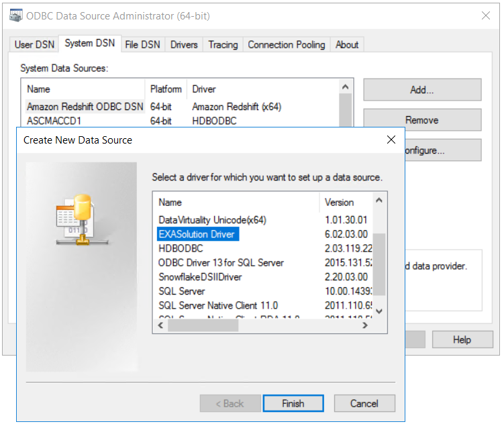The height and width of the screenshot is (424, 504).
Task: Click the greyed-out Back button
Action: [230, 403]
